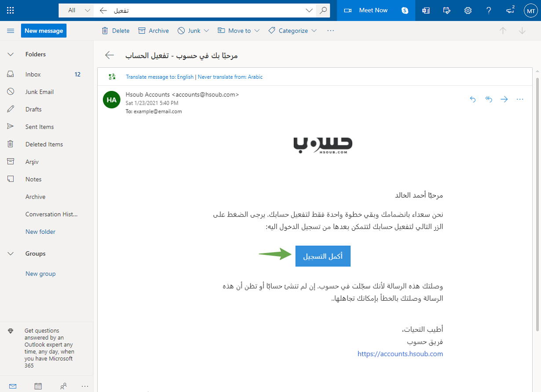
Task: Open the What's new megaphone icon
Action: [x=510, y=10]
